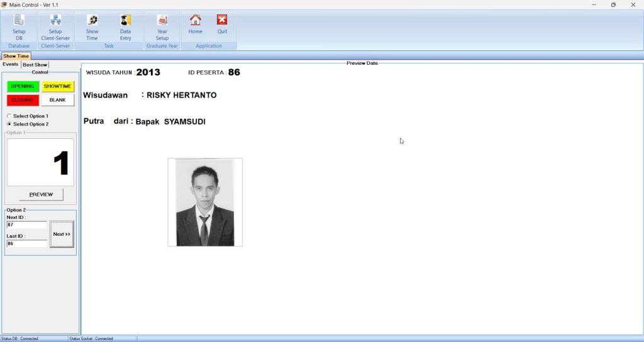Image resolution: width=644 pixels, height=342 pixels.
Task: Click the Next ID input field
Action: coord(26,225)
